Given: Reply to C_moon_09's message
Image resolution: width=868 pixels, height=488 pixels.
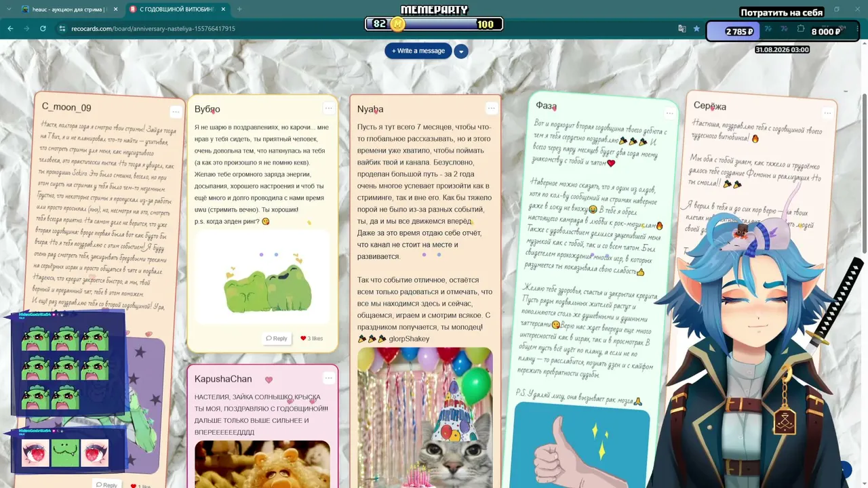Looking at the screenshot, I should 107,485.
